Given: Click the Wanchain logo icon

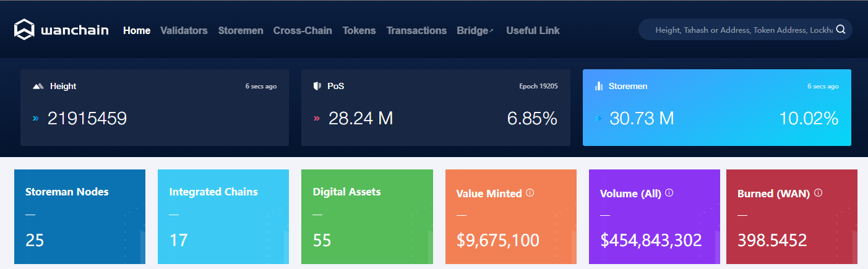Looking at the screenshot, I should [25, 29].
